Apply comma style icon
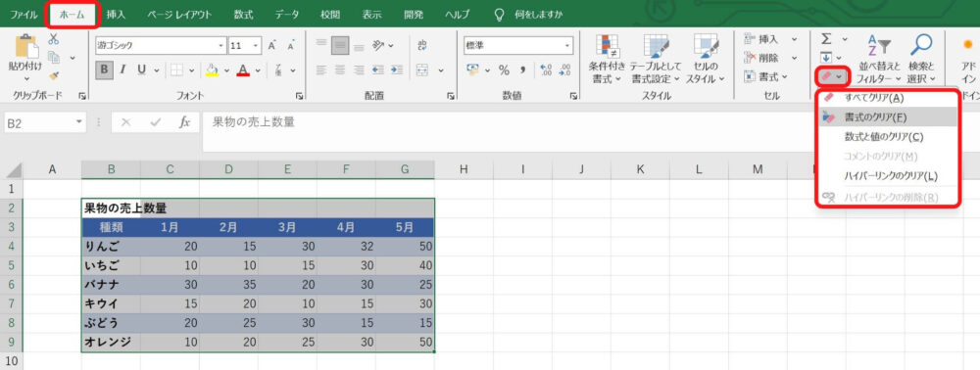980x370 pixels. click(x=522, y=70)
